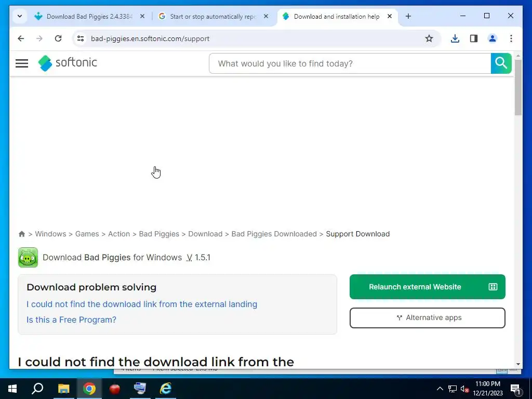
Task: Open the red apple taskbar app
Action: point(115,389)
